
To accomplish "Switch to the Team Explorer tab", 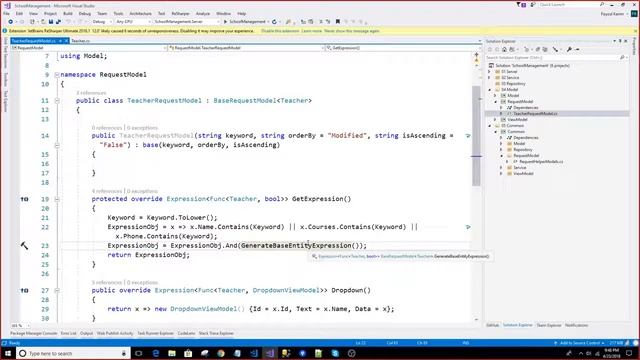I will pyautogui.click(x=549, y=325).
